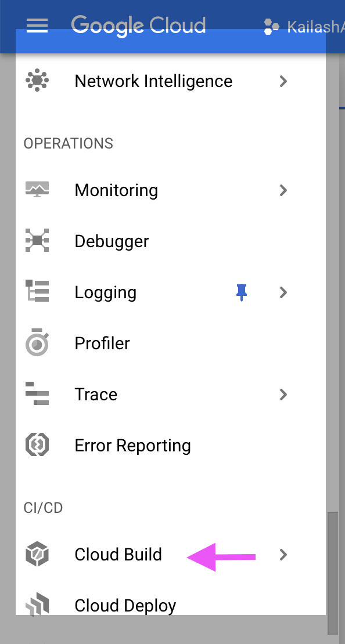Click the navigation menu scrollbar thumb
Screen dimensions: 345x644
pyautogui.click(x=333, y=573)
